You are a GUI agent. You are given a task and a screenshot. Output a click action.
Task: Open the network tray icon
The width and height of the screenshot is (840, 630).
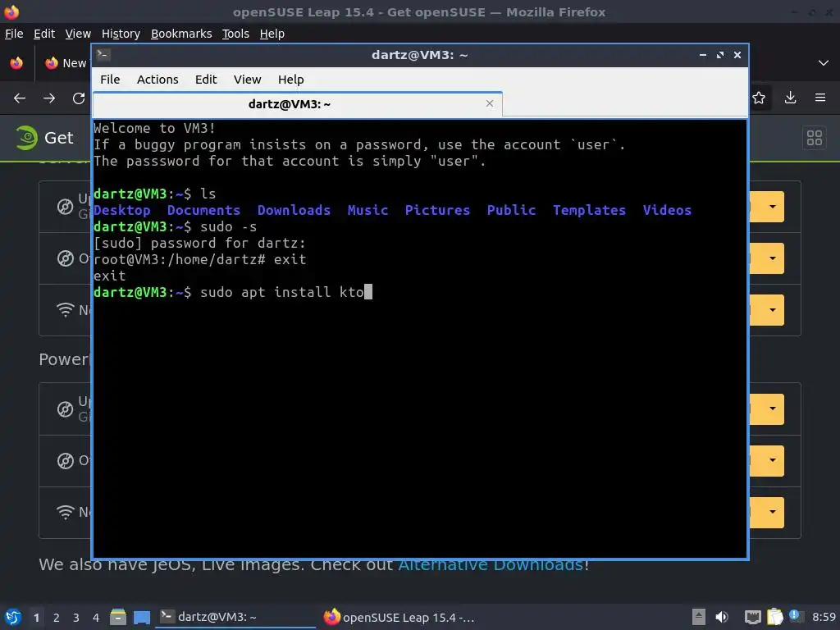click(752, 617)
